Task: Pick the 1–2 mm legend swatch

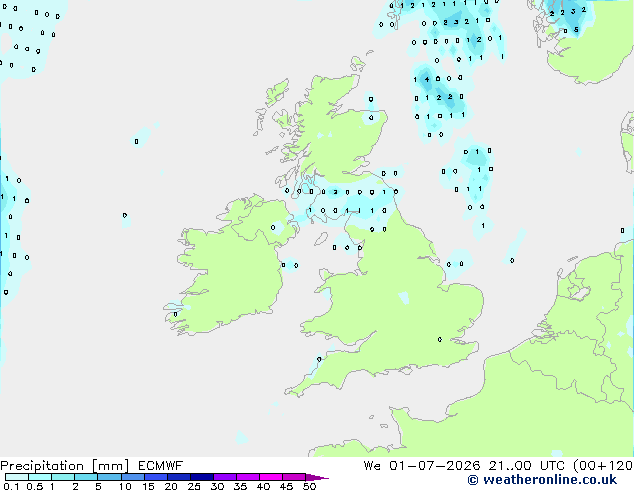Action: coord(63,477)
